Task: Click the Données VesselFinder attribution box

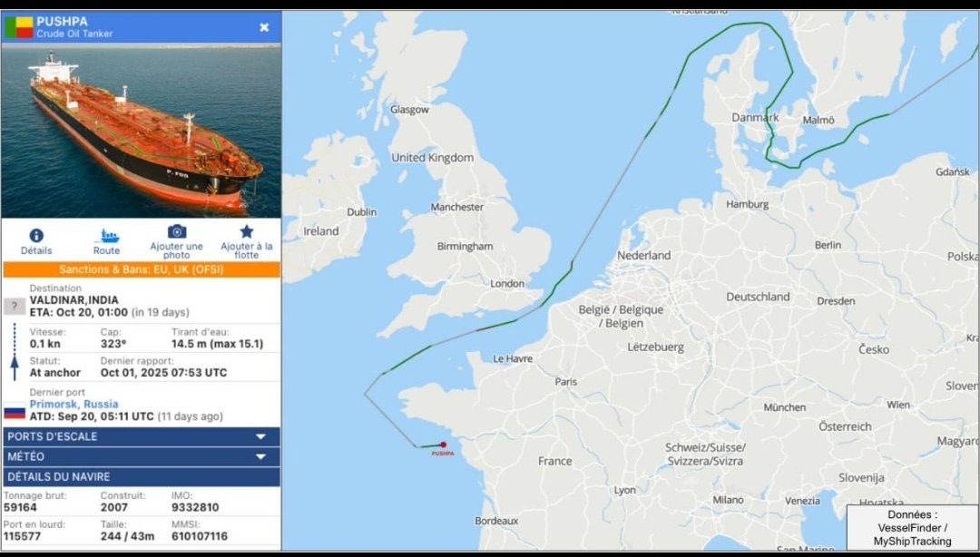Action: coord(913,528)
